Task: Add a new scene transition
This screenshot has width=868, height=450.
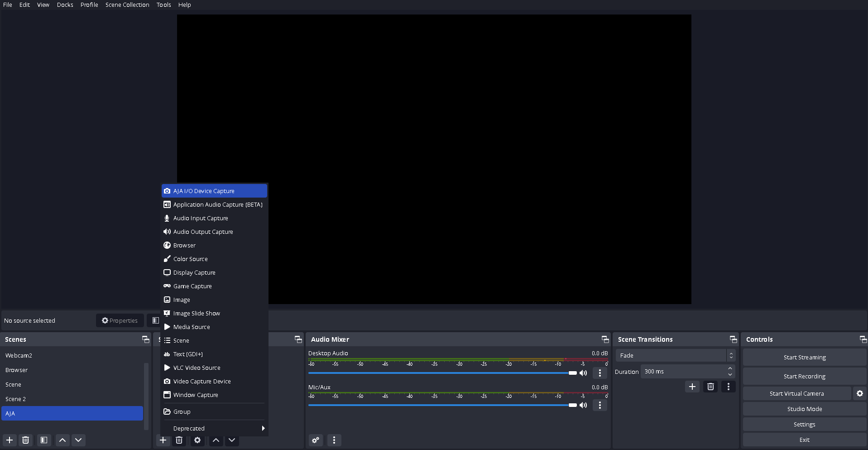Action: pos(692,387)
